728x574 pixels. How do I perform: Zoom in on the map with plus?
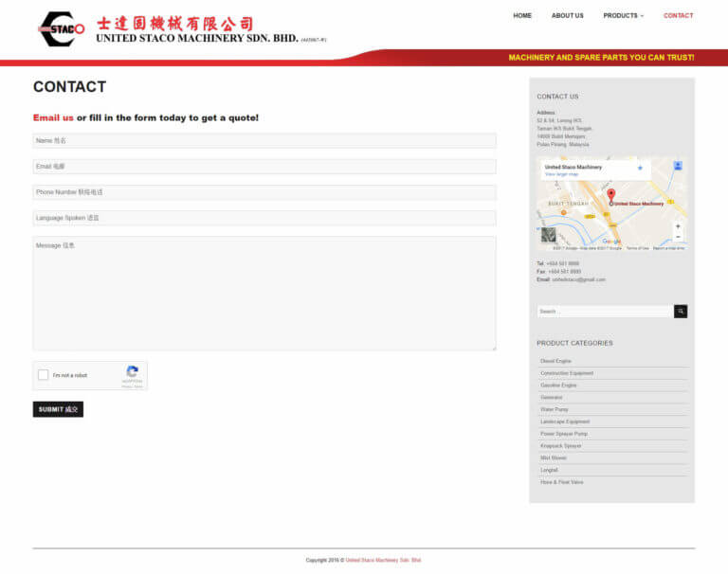coord(678,226)
